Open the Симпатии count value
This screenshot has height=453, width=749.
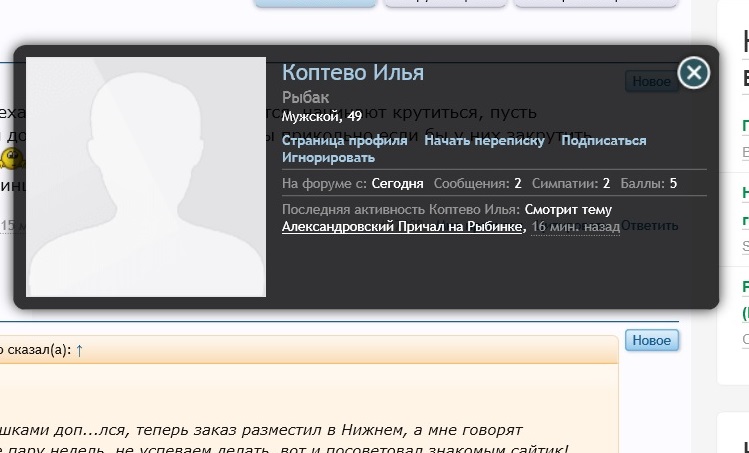tap(606, 184)
